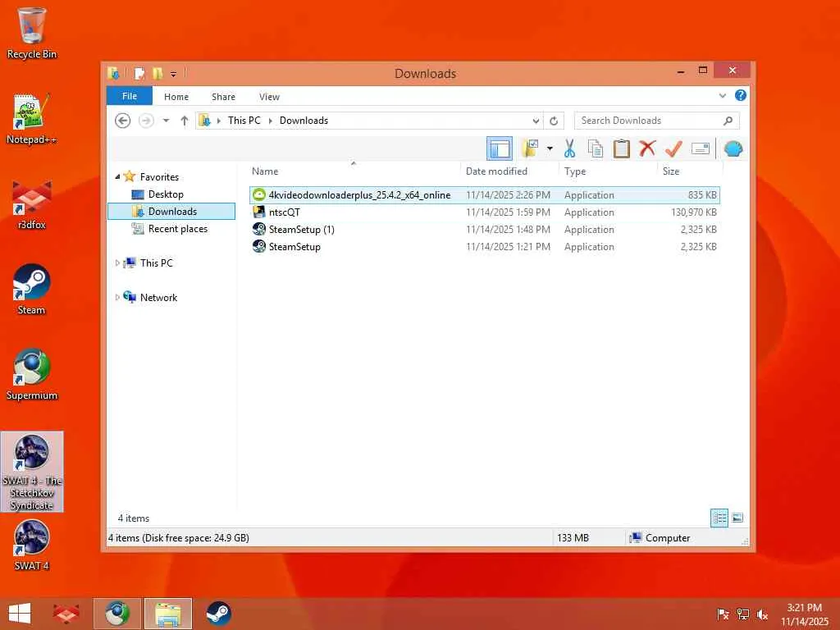Image resolution: width=840 pixels, height=630 pixels.
Task: Click the New folder quick access icon
Action: [157, 73]
